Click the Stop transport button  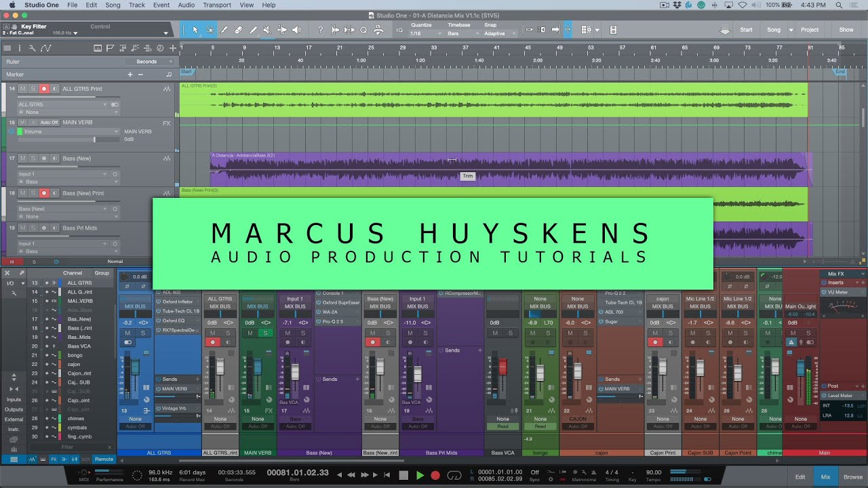(x=403, y=475)
